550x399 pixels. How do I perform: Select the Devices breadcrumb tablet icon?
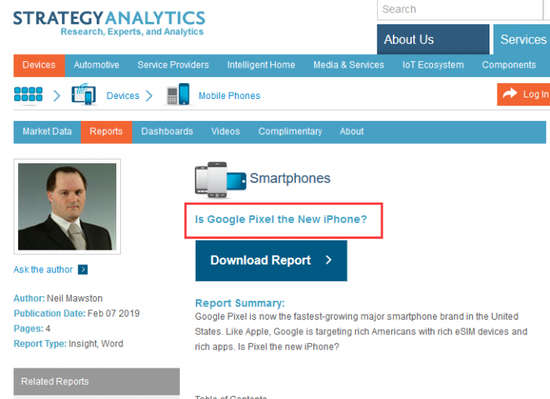pyautogui.click(x=83, y=94)
